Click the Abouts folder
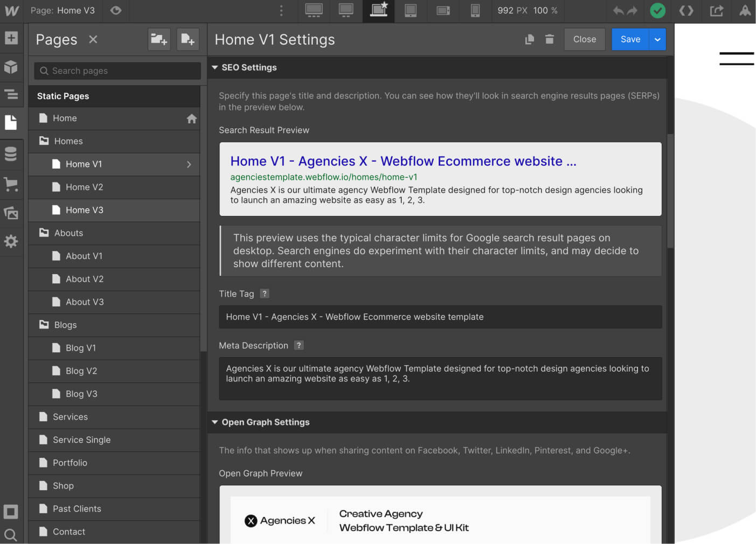Image resolution: width=756 pixels, height=544 pixels. [114, 233]
